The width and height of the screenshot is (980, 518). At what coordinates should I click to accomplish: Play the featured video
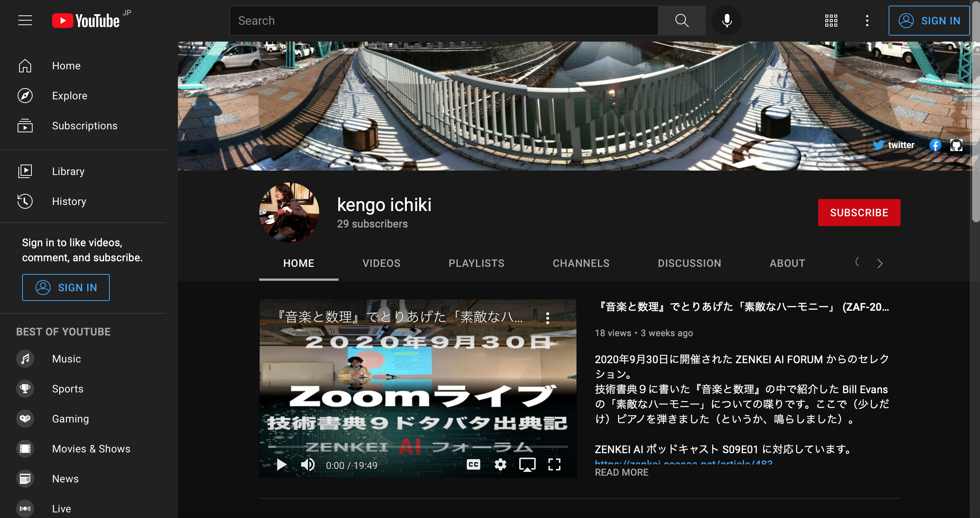tap(281, 464)
